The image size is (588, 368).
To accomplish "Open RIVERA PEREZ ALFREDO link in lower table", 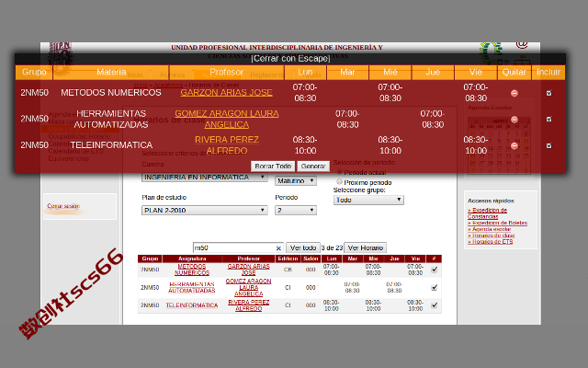I will tap(249, 305).
